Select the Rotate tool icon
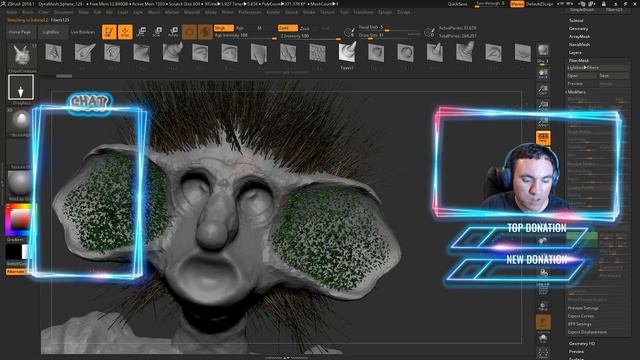Image resolution: width=640 pixels, height=360 pixels. (x=173, y=32)
